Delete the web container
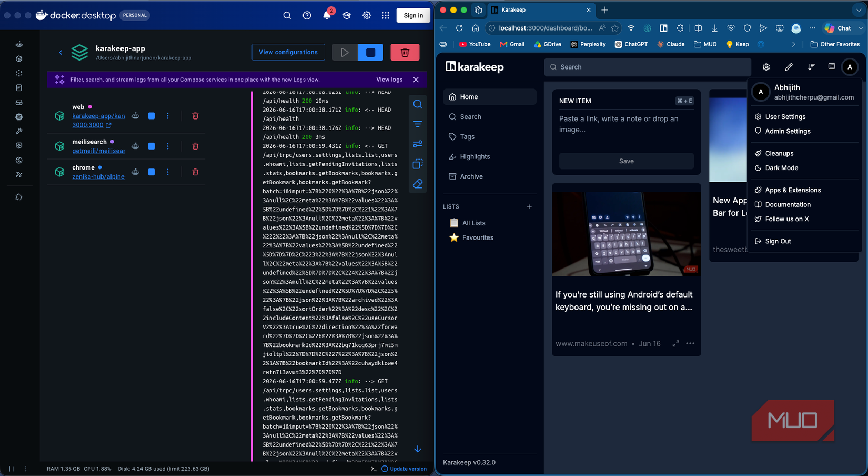 pos(195,116)
